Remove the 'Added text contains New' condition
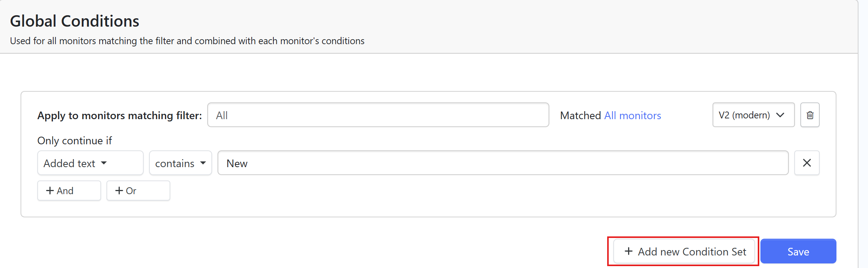The image size is (868, 268). [807, 163]
